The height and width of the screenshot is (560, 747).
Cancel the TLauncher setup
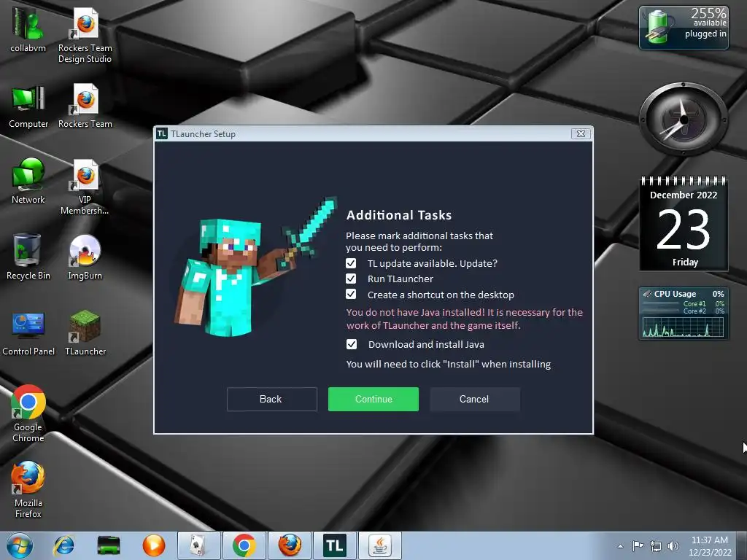[474, 399]
